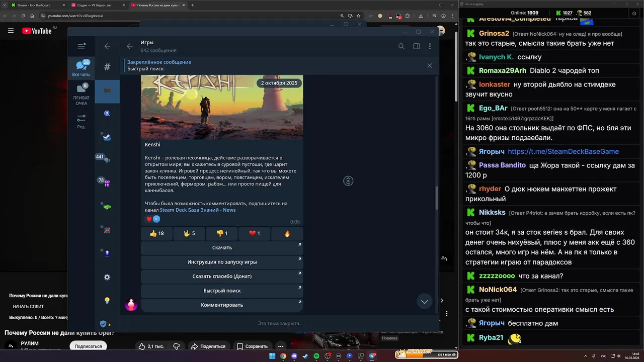Click the Быстрый поиск inline button
The image size is (644, 362).
222,291
